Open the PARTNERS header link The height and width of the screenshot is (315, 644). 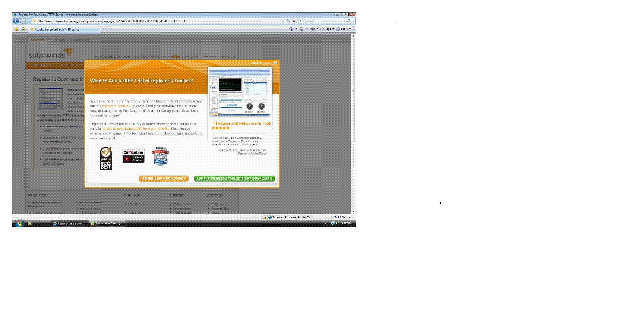pos(209,57)
